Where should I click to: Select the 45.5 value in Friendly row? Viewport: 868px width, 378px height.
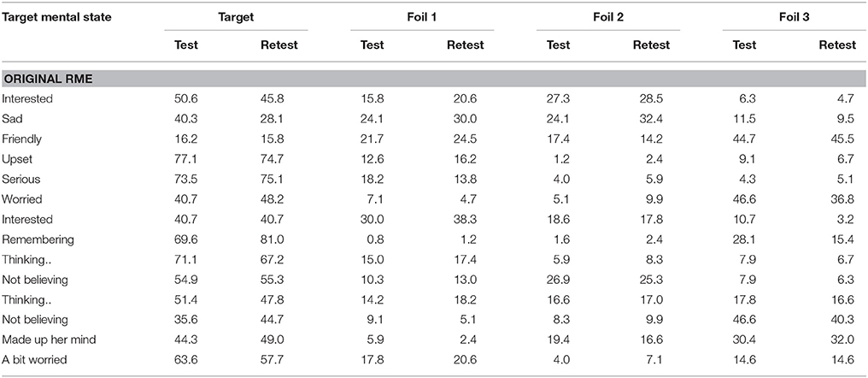point(845,139)
